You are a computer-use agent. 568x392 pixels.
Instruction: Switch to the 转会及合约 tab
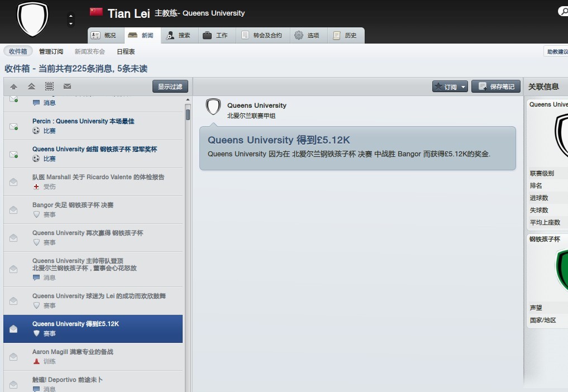(263, 35)
